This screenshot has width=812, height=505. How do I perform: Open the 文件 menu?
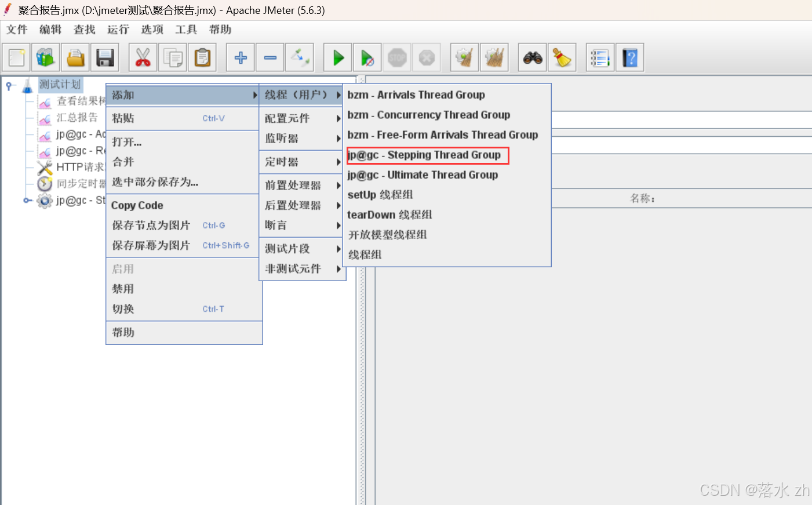click(x=17, y=30)
